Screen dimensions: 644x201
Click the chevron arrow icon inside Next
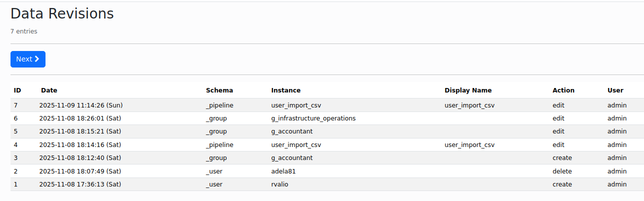[x=37, y=59]
